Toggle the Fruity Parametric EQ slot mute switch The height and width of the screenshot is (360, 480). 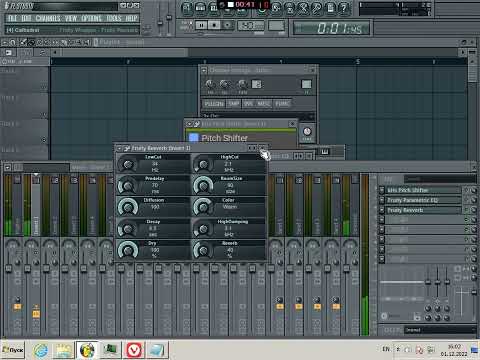[x=467, y=200]
